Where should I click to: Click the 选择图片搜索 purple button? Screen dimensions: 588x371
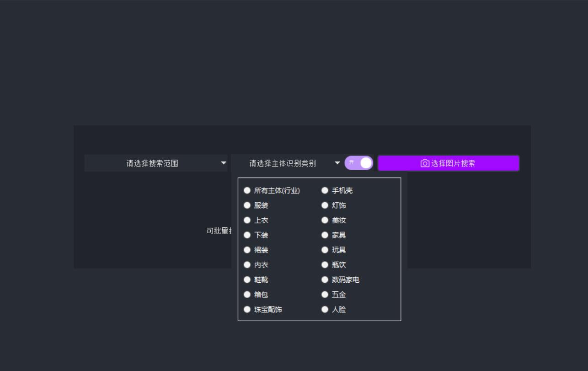pyautogui.click(x=449, y=163)
